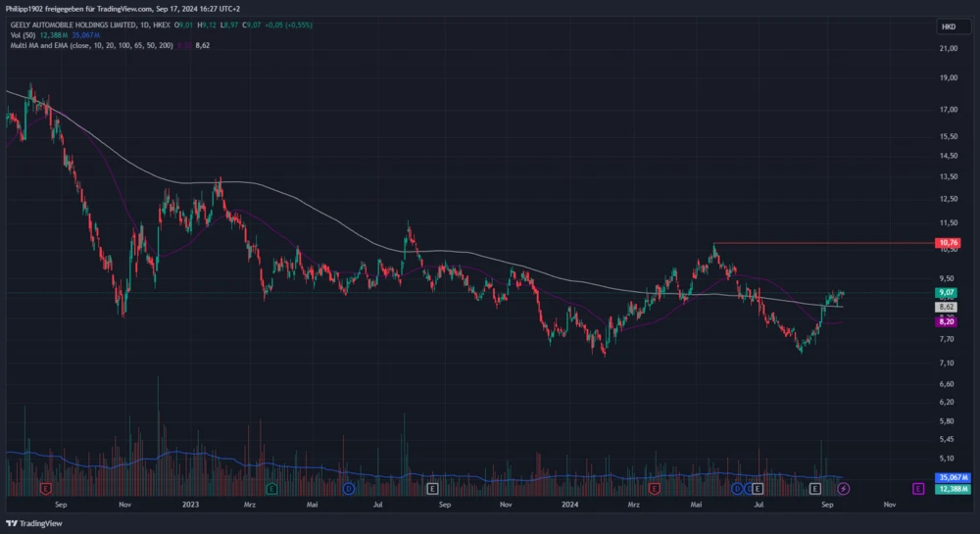980x534 pixels.
Task: Click the blue 35,067M volume label
Action: click(x=953, y=478)
